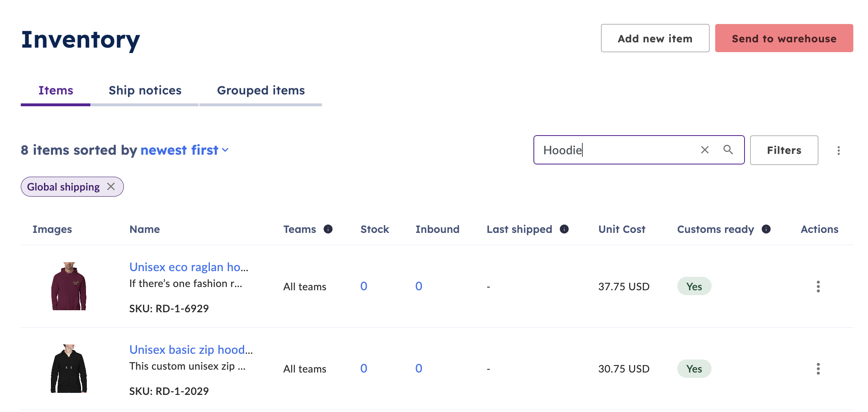Screen dimensions: 868x412
Task: Switch to the Grouped items tab
Action: click(x=261, y=90)
